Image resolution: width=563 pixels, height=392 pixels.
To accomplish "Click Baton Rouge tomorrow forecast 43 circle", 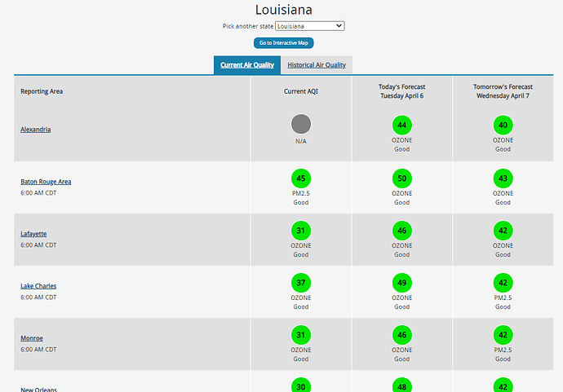I will coord(503,178).
